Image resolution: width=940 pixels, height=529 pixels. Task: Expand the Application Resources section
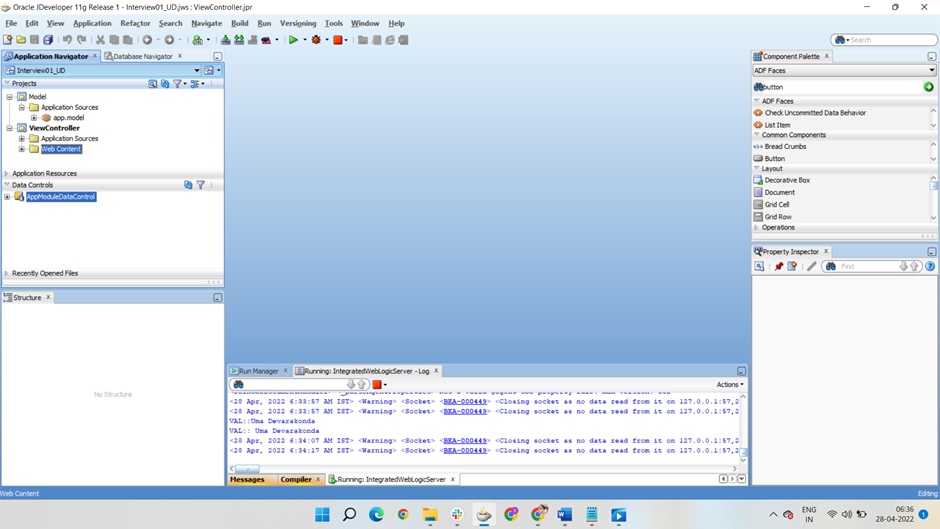point(7,173)
